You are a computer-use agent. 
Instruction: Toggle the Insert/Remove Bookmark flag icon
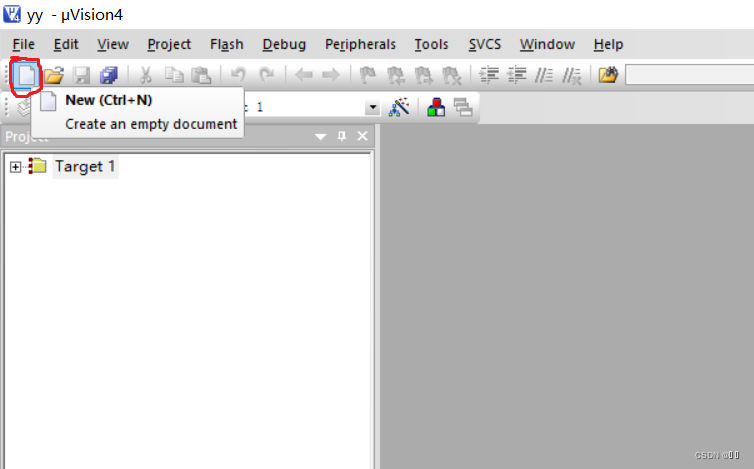pos(368,75)
